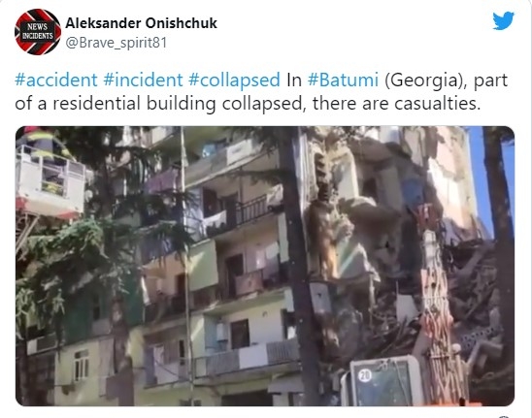
Task: Open the News Incidents profile avatar
Action: pos(38,32)
